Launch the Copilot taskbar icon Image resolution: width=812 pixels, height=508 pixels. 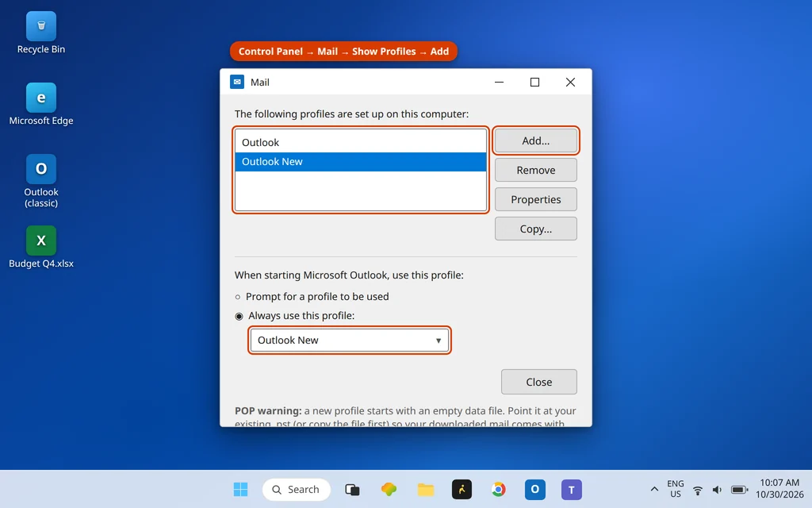tap(389, 489)
